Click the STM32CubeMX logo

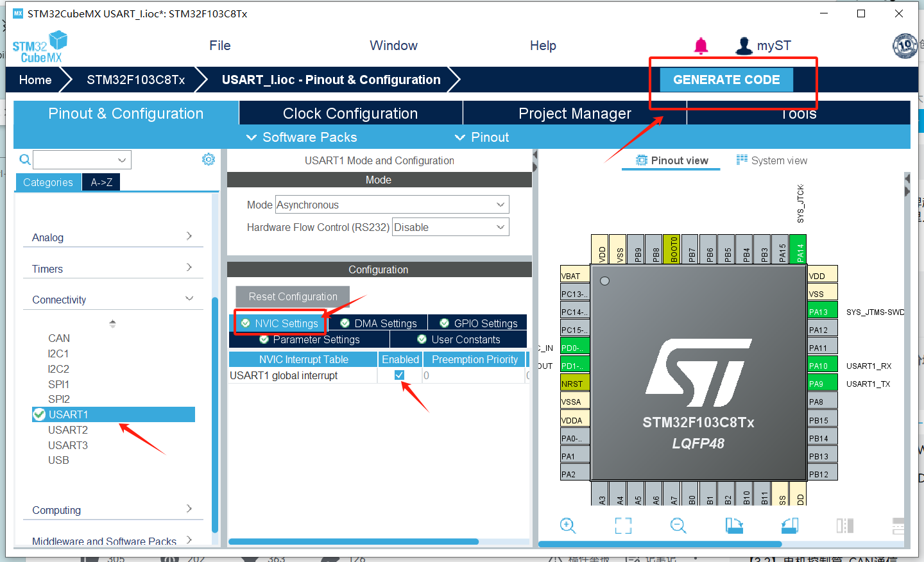click(x=40, y=47)
